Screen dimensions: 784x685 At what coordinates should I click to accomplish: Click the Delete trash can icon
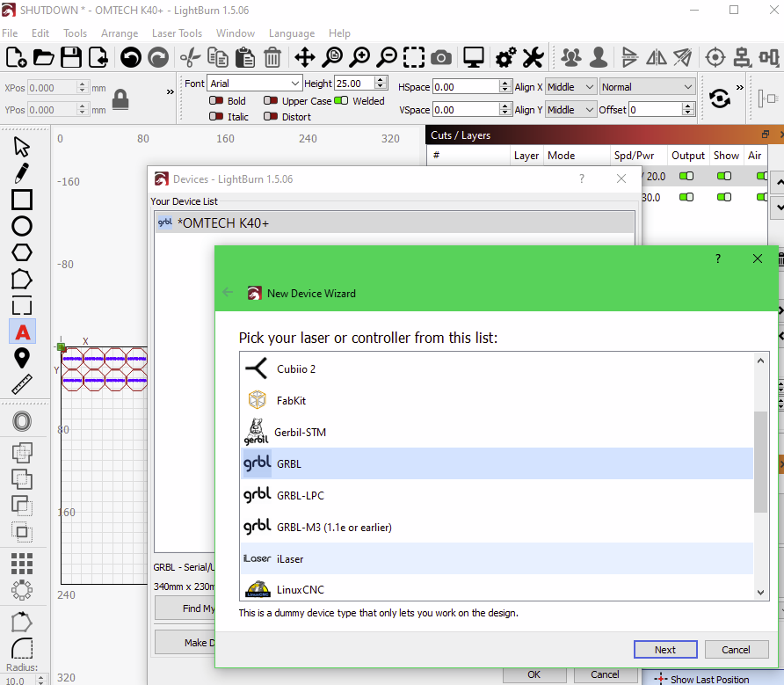(x=272, y=58)
